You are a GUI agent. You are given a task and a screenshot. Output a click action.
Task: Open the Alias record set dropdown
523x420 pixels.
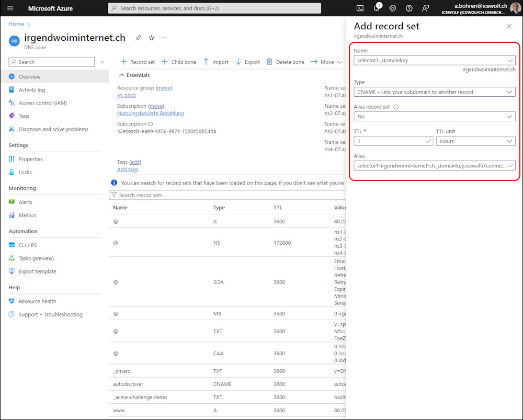tap(434, 117)
